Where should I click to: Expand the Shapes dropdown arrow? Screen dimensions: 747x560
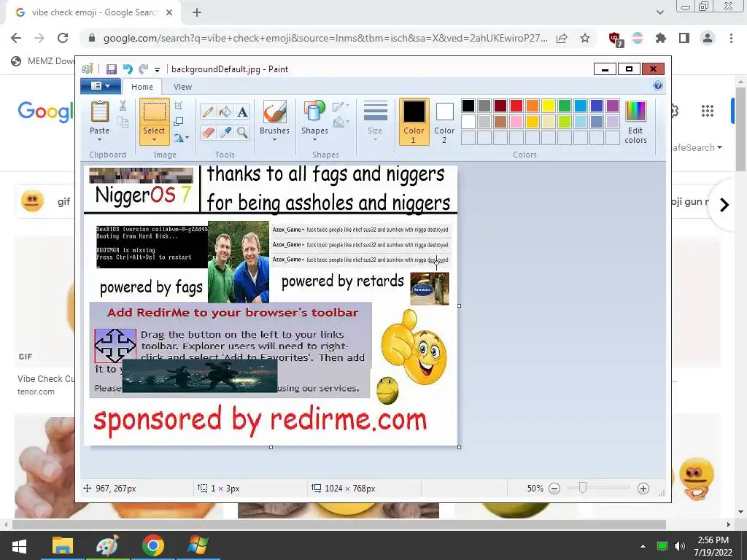pos(314,140)
